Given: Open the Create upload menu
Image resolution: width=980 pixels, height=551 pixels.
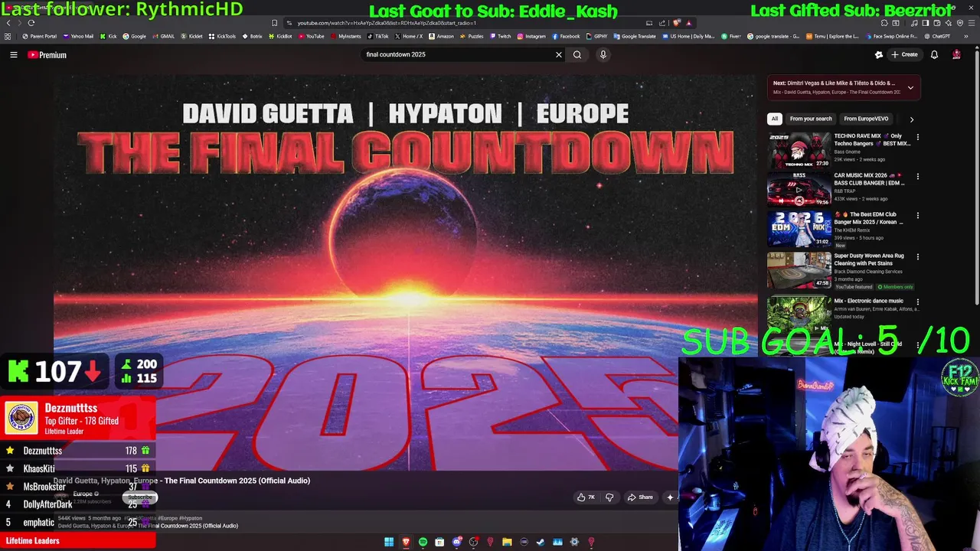Looking at the screenshot, I should click(x=905, y=54).
